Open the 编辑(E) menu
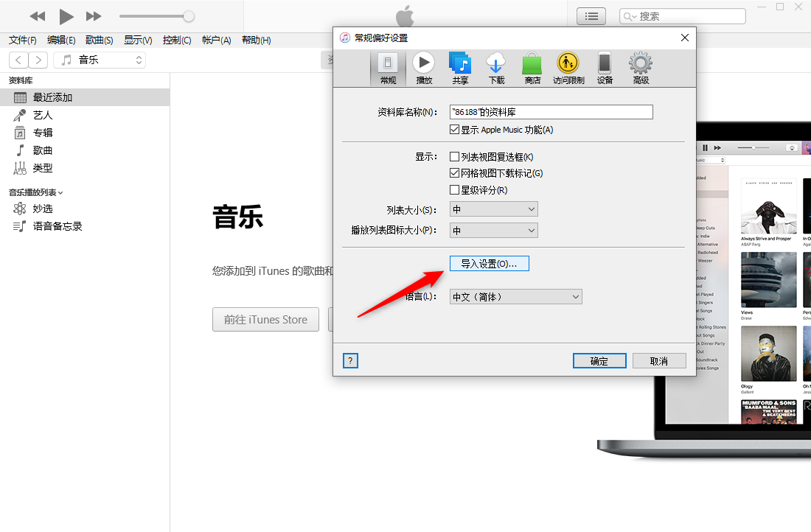 click(x=61, y=41)
